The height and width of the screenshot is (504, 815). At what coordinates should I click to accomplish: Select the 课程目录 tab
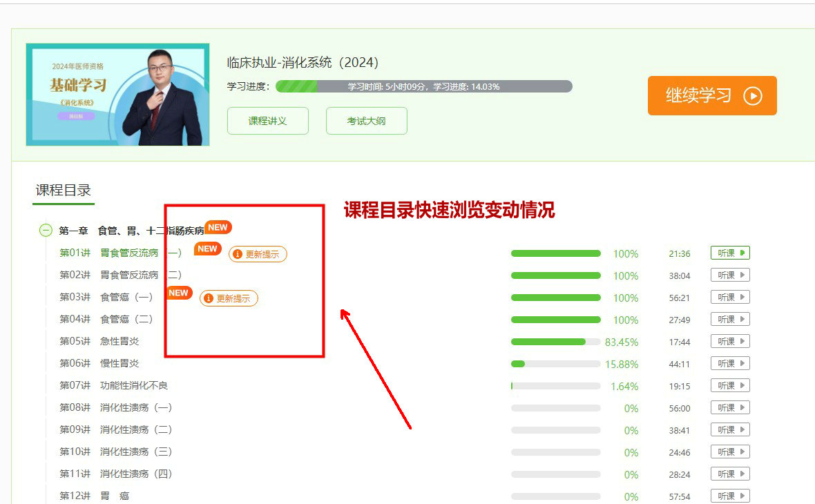pos(64,191)
